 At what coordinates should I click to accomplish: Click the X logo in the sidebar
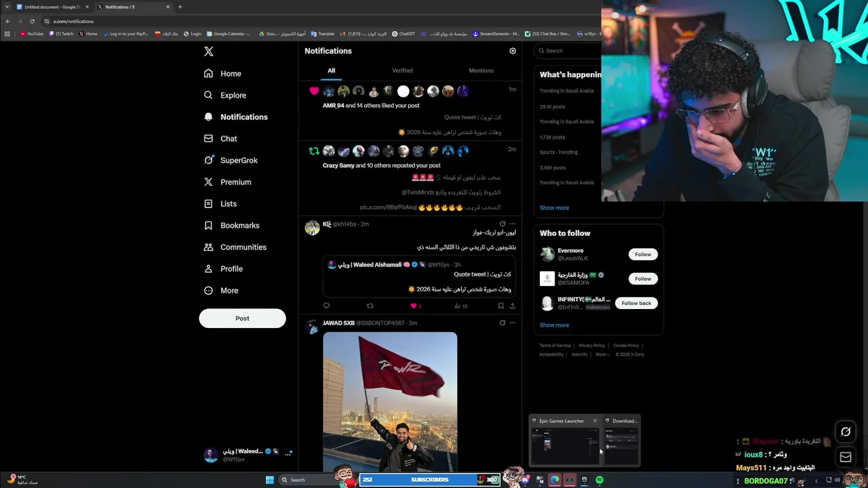pyautogui.click(x=209, y=52)
